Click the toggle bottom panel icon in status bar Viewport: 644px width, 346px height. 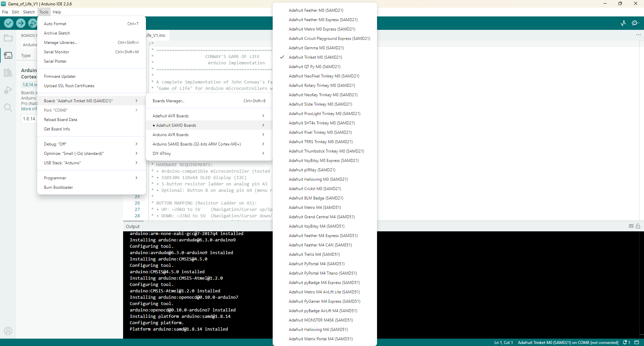point(637,342)
